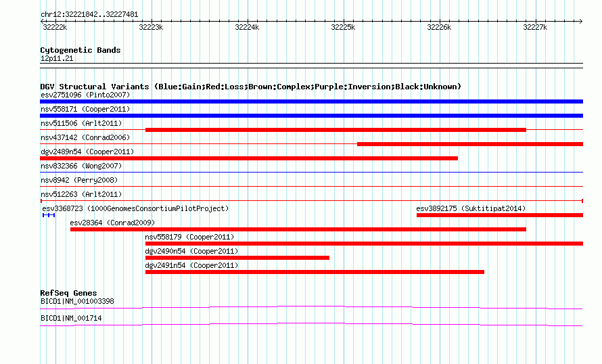Open the nsv511506 (Arlt2011) label
The image size is (602, 364).
pyautogui.click(x=81, y=123)
